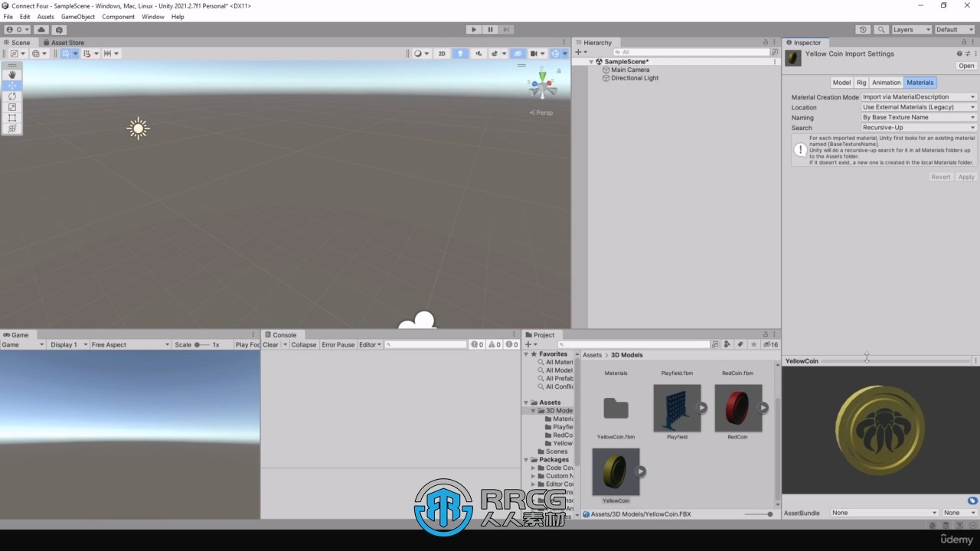
Task: Select Directional Light in Hierarchy
Action: pos(635,78)
